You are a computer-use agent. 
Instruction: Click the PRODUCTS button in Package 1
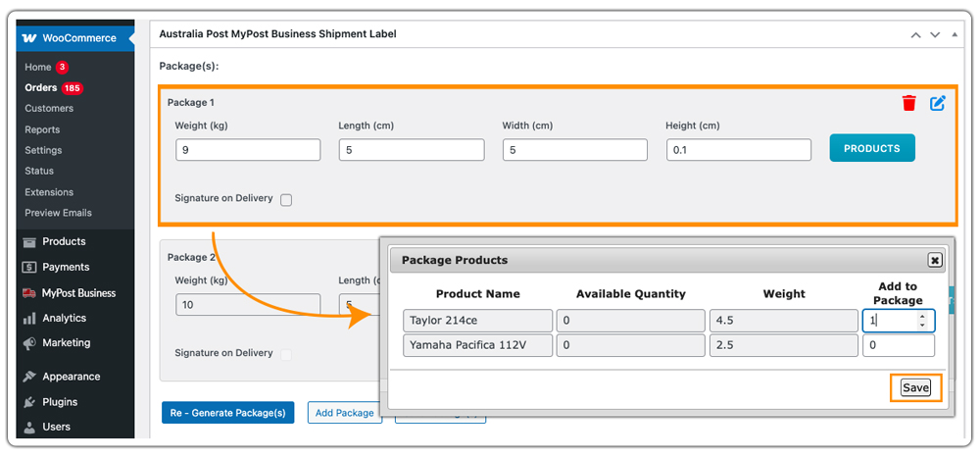tap(872, 148)
